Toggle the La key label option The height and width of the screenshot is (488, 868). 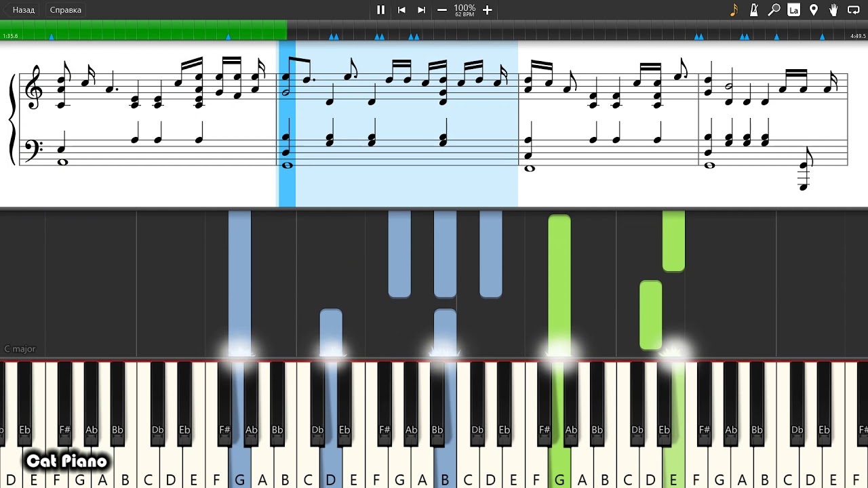793,9
